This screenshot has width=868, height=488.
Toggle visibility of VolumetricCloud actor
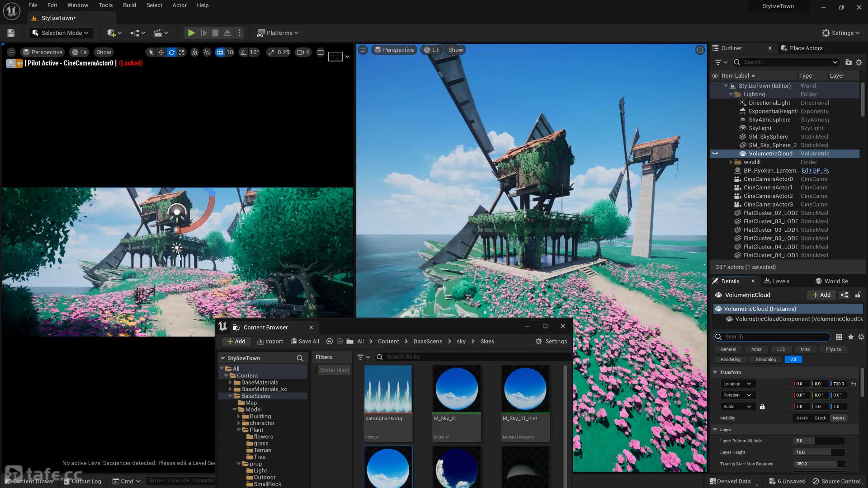point(715,154)
